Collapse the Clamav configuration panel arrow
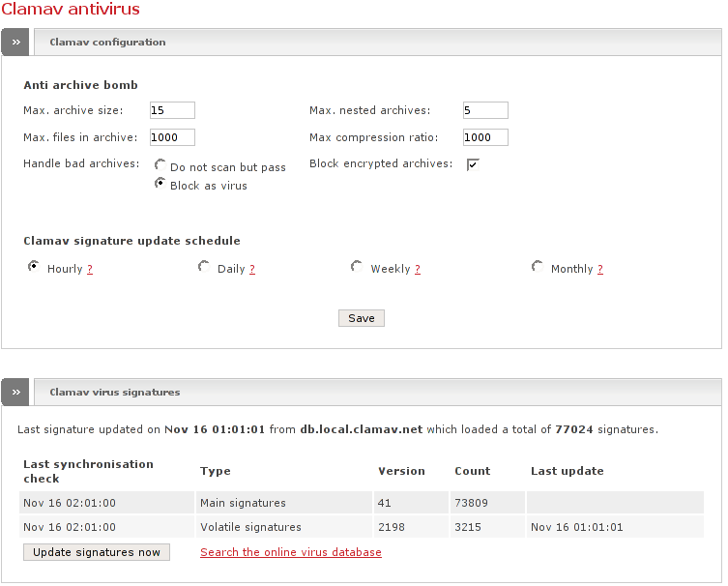This screenshot has width=728, height=586. (x=15, y=42)
